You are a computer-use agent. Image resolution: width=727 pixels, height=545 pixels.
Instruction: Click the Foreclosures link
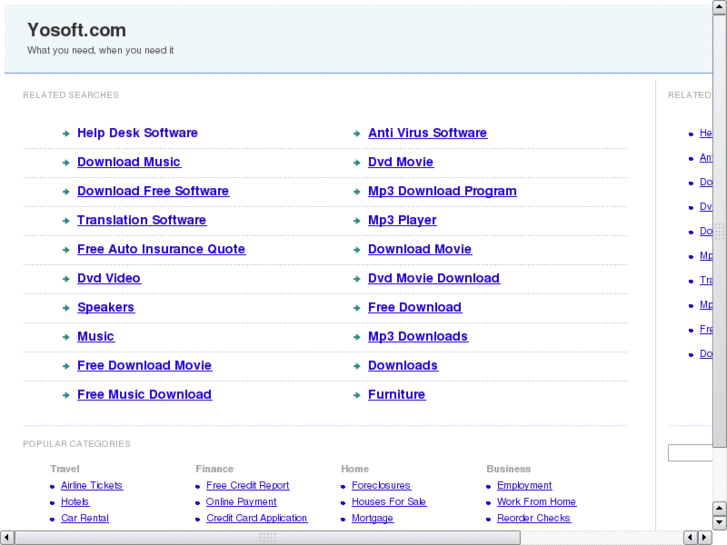point(381,485)
